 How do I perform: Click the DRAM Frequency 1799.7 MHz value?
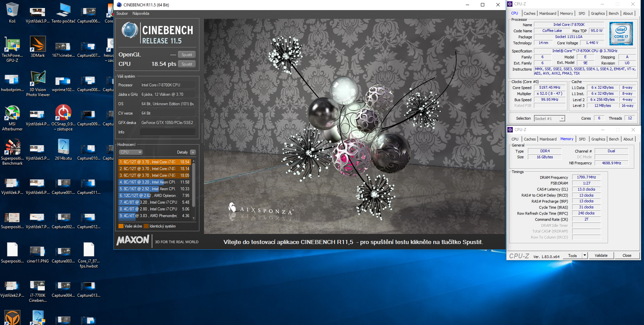pyautogui.click(x=586, y=177)
